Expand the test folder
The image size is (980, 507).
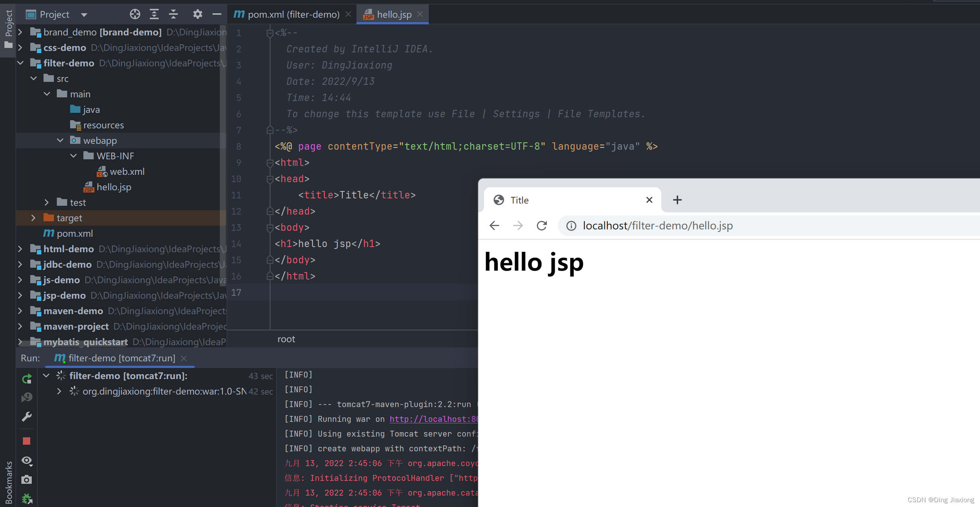tap(47, 202)
